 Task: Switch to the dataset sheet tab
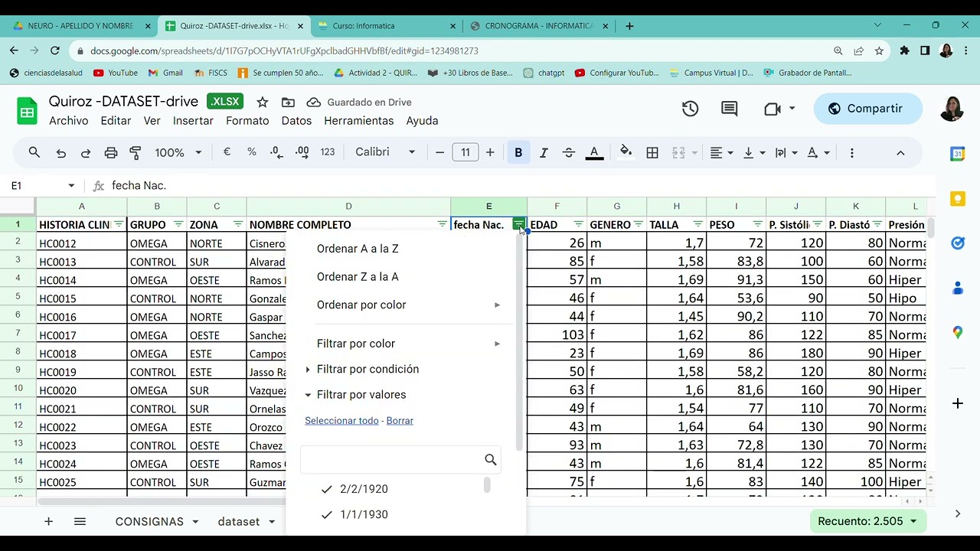pyautogui.click(x=238, y=521)
